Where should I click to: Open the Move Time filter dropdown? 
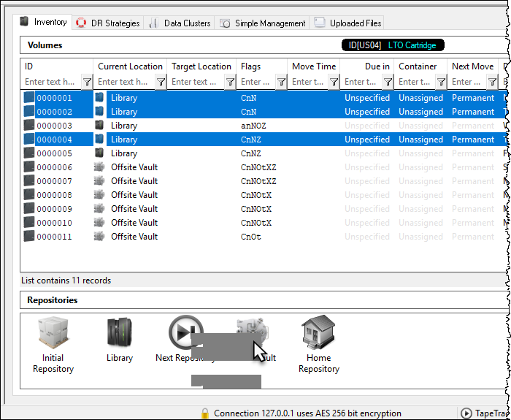coord(334,82)
